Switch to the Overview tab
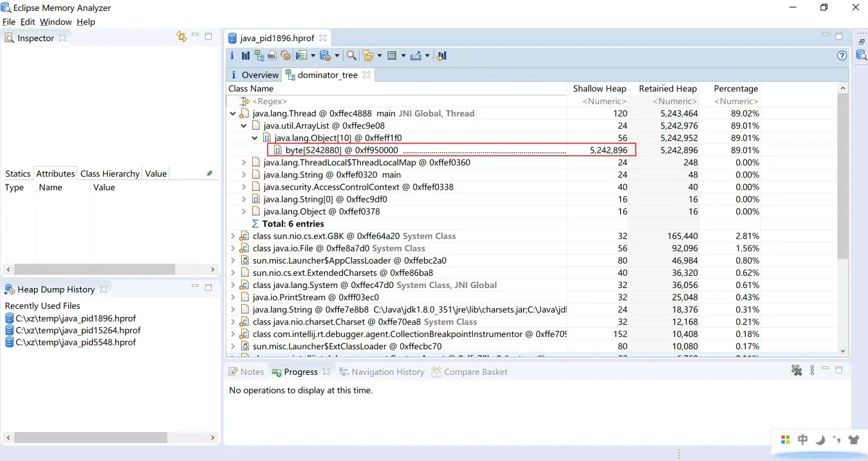Viewport: 868px width, 461px height. pos(255,75)
